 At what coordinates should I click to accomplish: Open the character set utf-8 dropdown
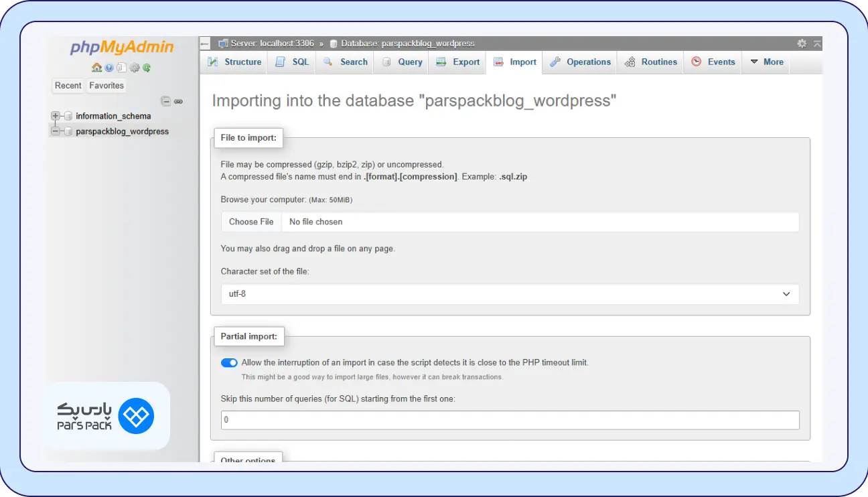pos(510,294)
